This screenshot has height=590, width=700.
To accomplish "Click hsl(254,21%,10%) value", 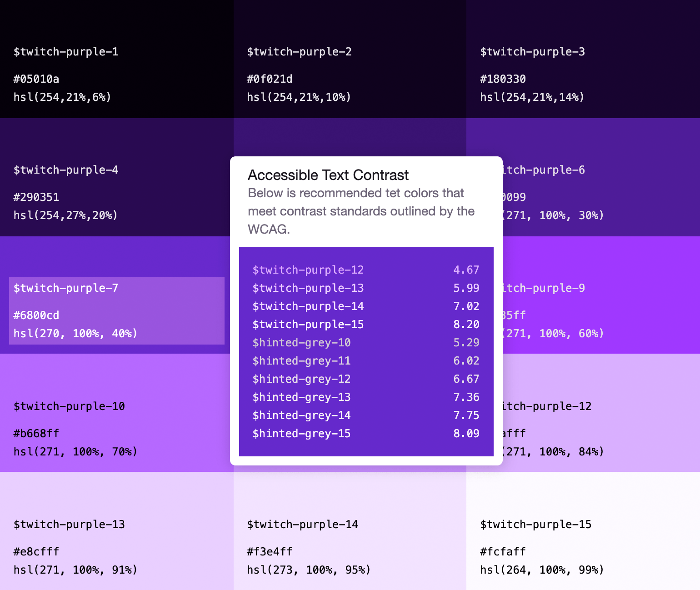I will click(x=299, y=97).
